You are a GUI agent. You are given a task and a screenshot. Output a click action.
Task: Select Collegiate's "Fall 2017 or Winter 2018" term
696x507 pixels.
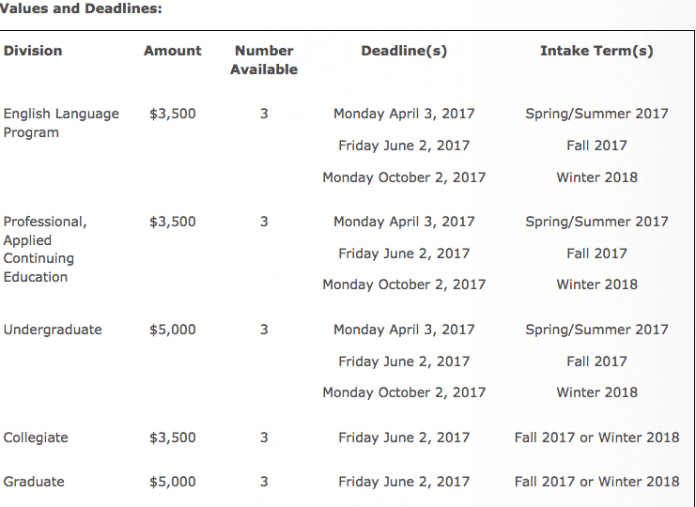[596, 437]
